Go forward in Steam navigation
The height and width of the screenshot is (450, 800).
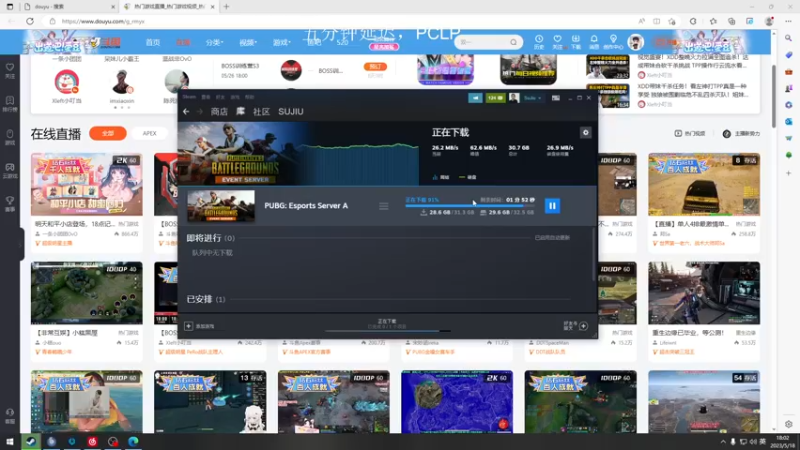click(199, 112)
